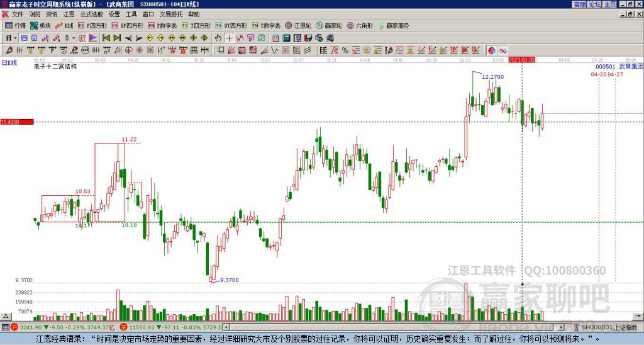Image resolution: width=644 pixels, height=345 pixels.
Task: Click the parallel diagonal lines icon
Action: (x=307, y=50)
